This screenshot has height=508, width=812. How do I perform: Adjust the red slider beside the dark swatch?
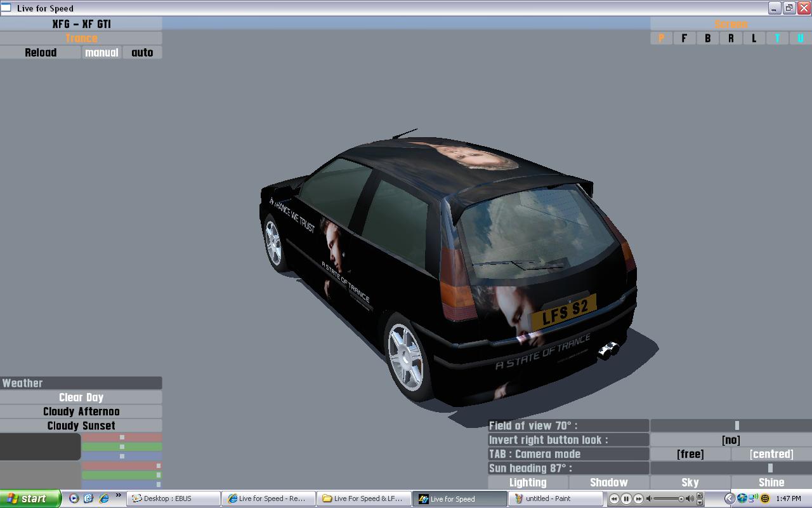(122, 437)
